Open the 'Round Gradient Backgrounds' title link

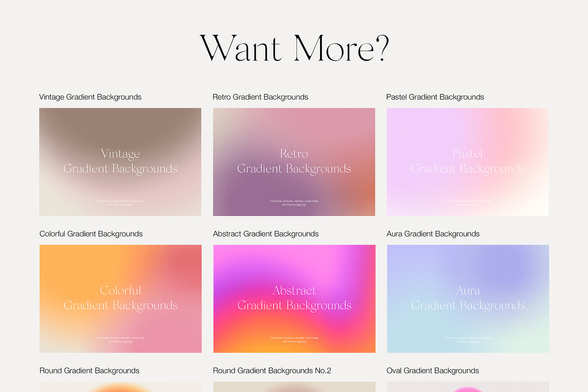tap(89, 370)
